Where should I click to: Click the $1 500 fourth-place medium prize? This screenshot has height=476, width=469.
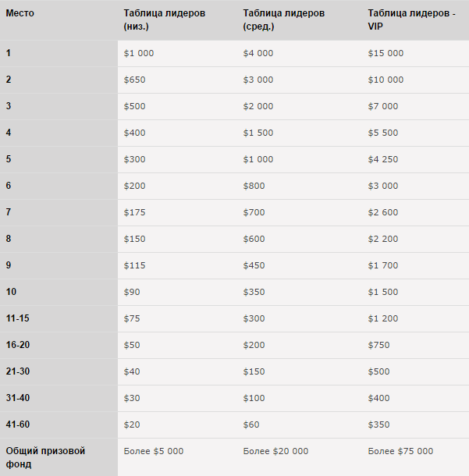pos(258,133)
